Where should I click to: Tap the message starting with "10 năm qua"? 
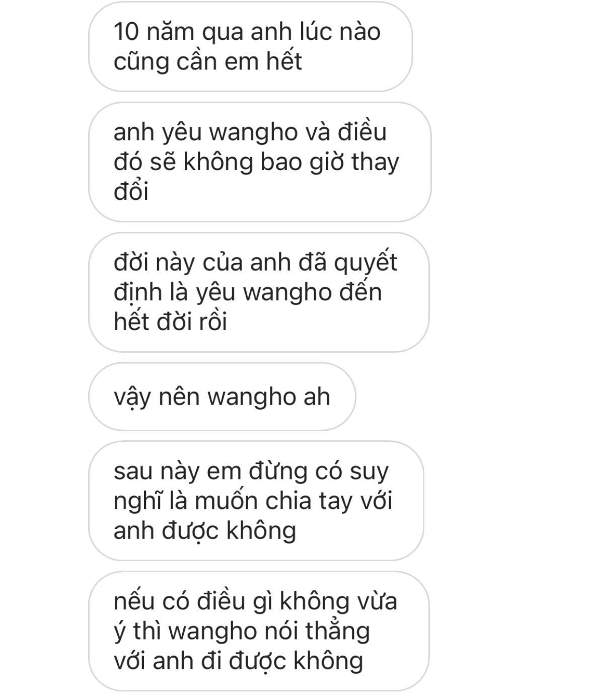click(250, 47)
